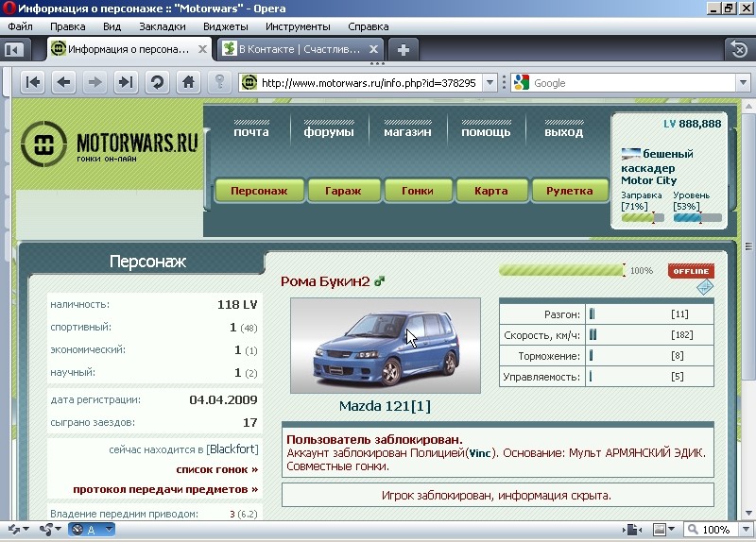The width and height of the screenshot is (756, 542).
Task: Open the помощь link
Action: [x=486, y=131]
